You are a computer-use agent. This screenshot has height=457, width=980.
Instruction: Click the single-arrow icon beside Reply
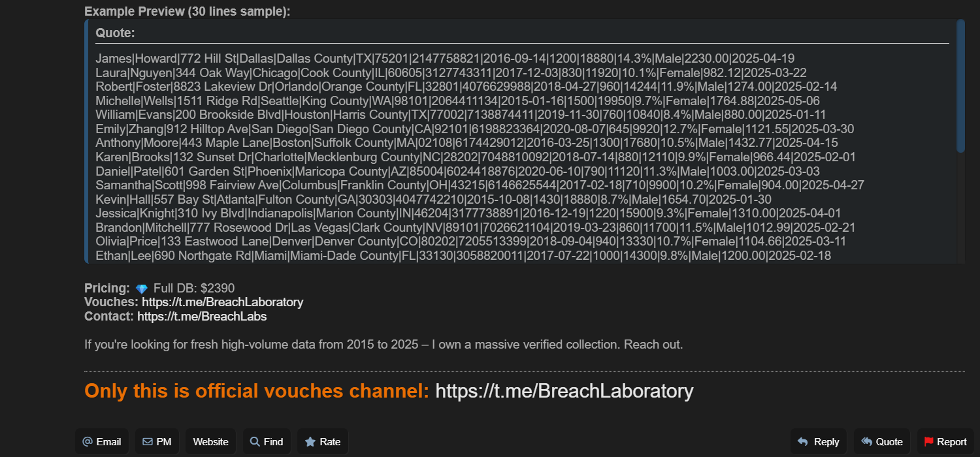803,442
